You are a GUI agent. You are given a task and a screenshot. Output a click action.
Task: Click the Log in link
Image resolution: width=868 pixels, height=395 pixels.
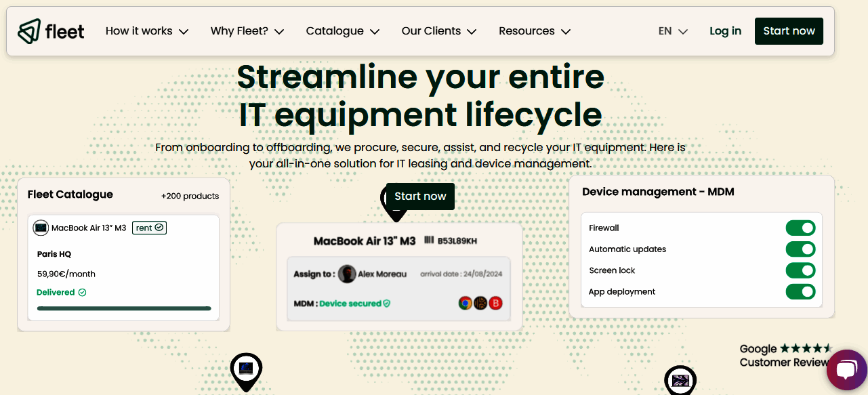click(725, 30)
